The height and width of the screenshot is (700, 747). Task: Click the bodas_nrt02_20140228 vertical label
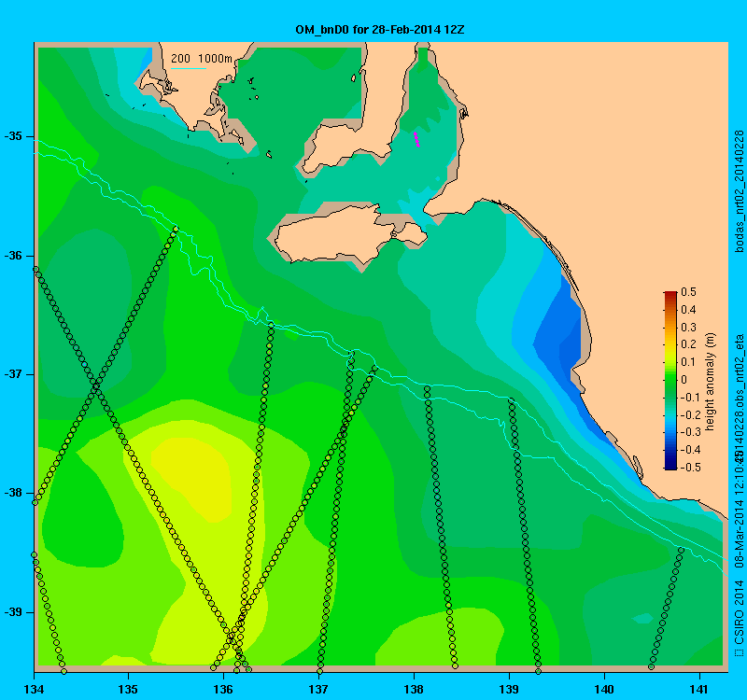point(739,190)
